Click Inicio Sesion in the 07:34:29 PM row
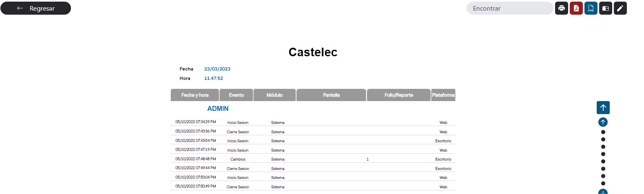The image size is (644, 194). click(x=238, y=123)
